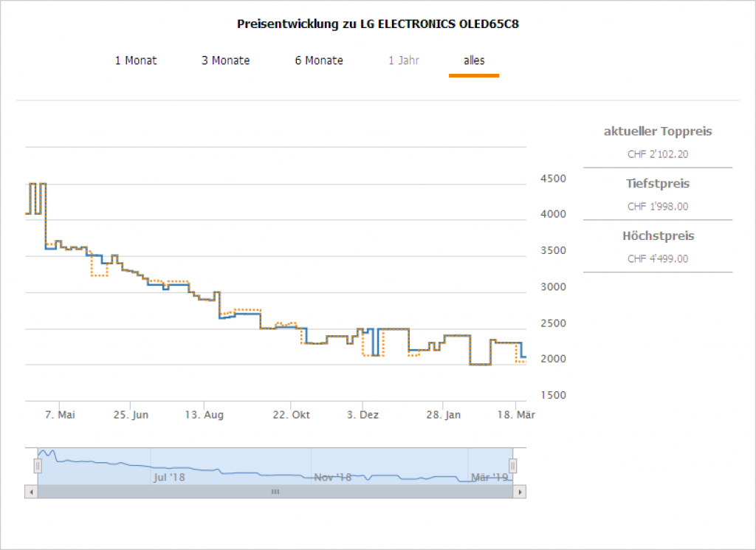The image size is (756, 550).
Task: Click the left navigator range handle
Action: (38, 466)
